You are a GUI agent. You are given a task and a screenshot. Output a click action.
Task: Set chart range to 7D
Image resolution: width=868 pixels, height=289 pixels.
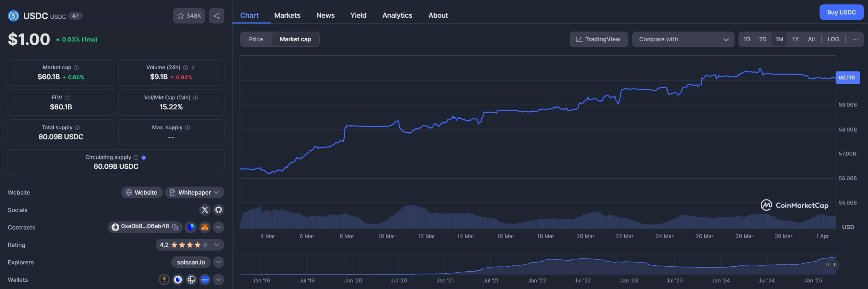pos(763,39)
